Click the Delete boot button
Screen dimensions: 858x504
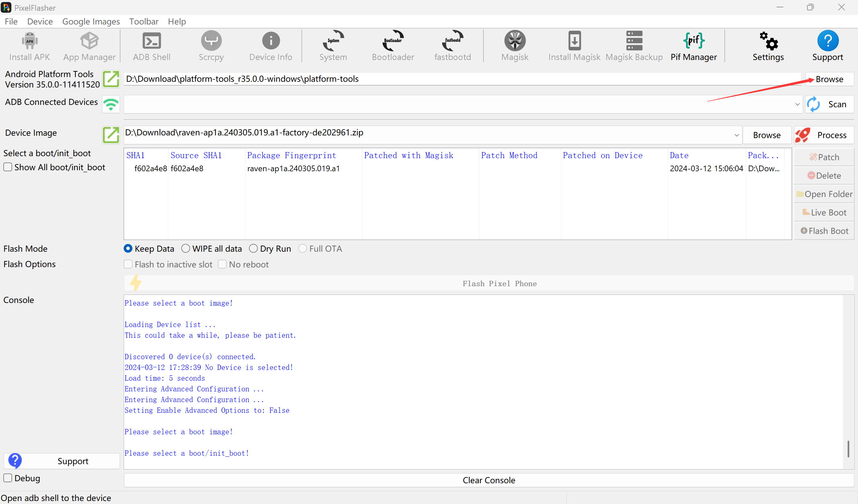click(824, 175)
